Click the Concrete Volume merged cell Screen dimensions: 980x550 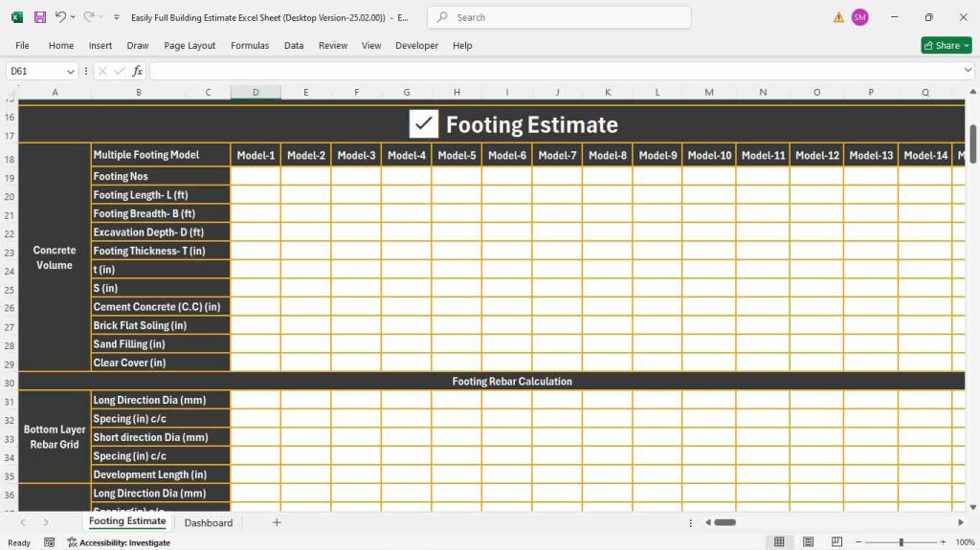(x=55, y=257)
